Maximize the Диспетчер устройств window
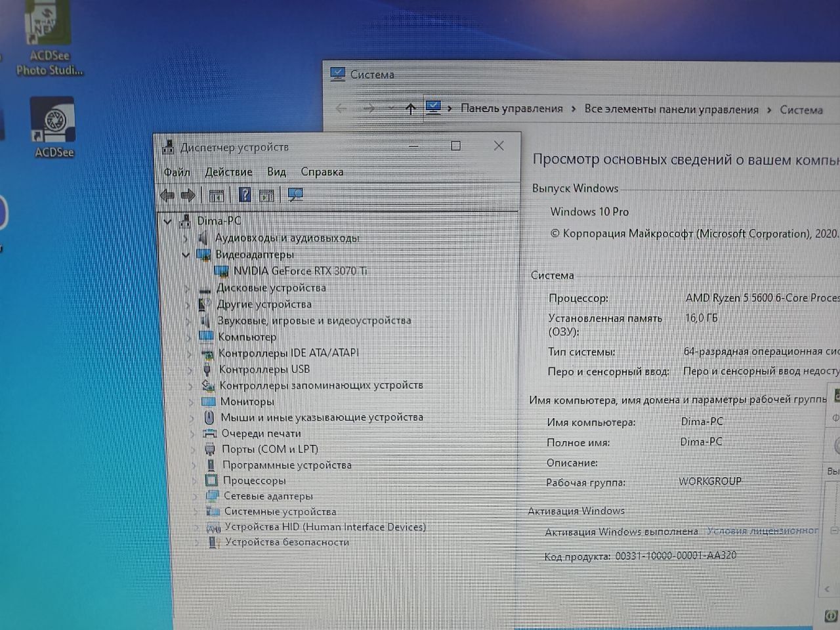840x630 pixels. pos(455,146)
